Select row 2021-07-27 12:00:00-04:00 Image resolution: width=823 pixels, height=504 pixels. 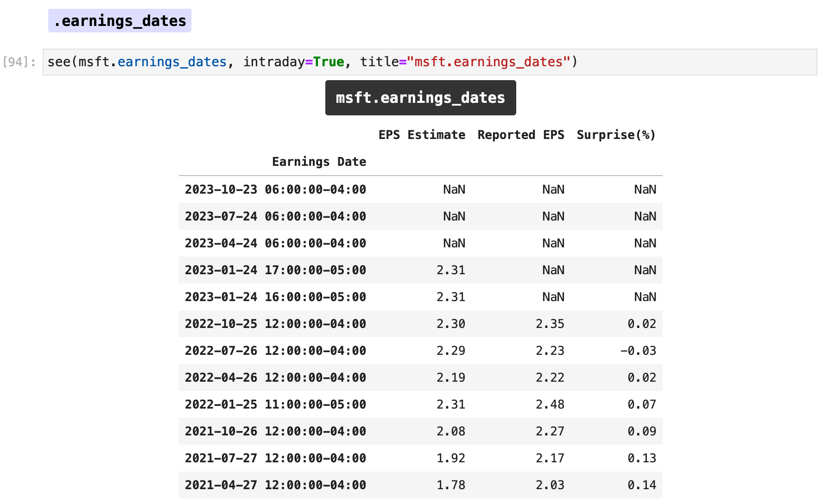[x=420, y=458]
